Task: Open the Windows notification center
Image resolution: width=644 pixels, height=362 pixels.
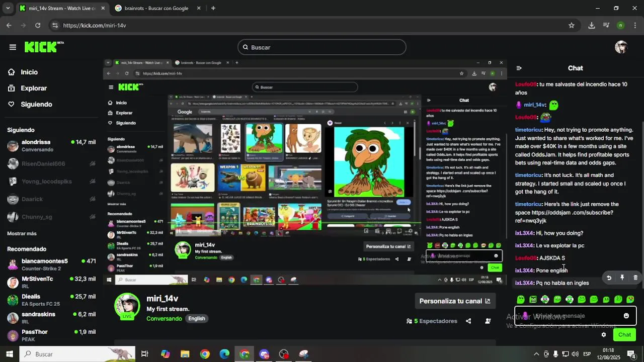Action: point(631,354)
